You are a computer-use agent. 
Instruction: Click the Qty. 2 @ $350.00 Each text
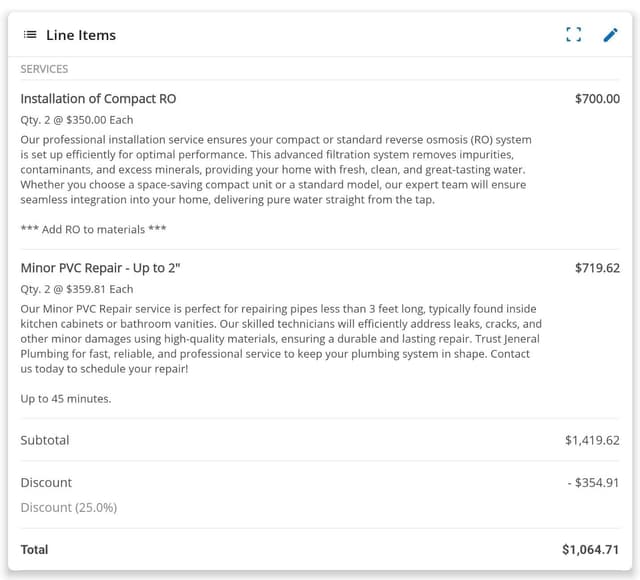pyautogui.click(x=77, y=120)
